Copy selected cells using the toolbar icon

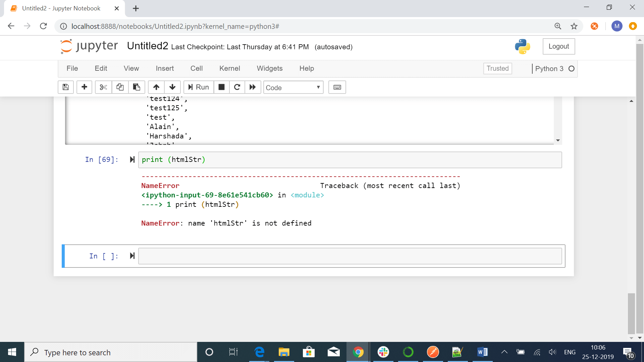pyautogui.click(x=120, y=87)
